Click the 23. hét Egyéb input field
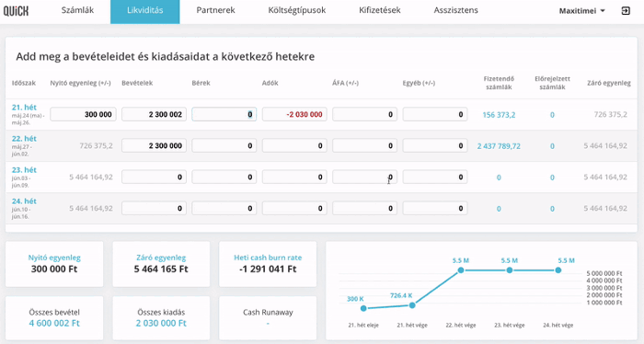Viewport: 644px width, 344px height. pos(435,177)
